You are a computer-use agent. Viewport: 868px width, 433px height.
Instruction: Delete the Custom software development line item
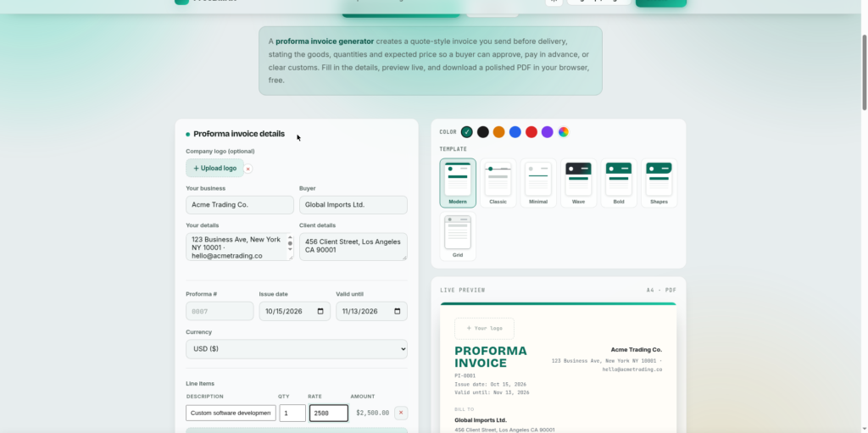[x=401, y=413]
